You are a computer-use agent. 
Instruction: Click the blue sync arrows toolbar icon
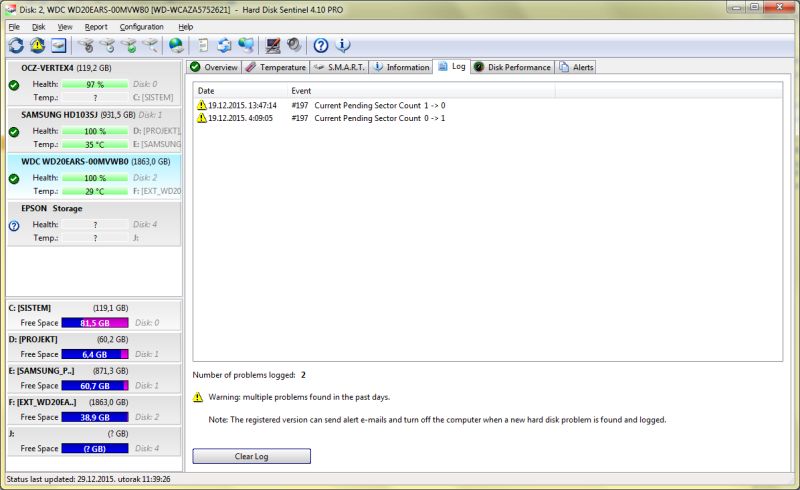tap(224, 45)
